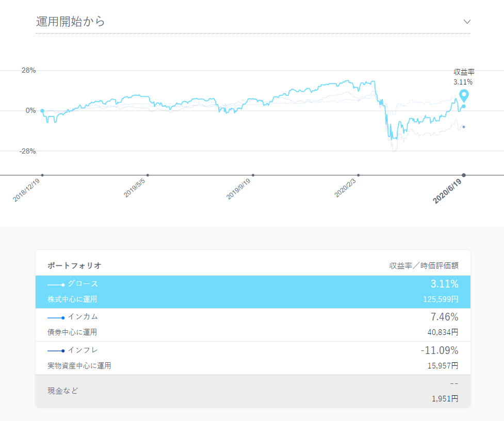Click the bold 2020/6/19 date label
Viewport: 504px width, 421px height.
[448, 192]
